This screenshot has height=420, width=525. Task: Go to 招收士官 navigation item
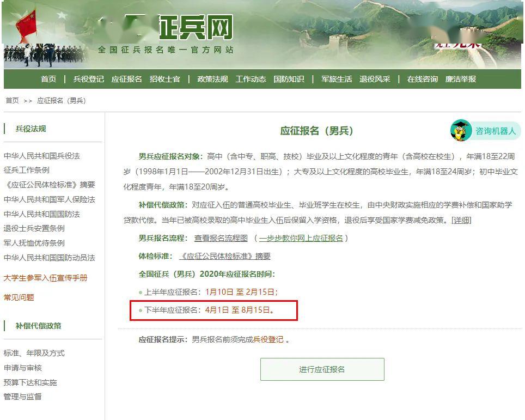point(164,79)
